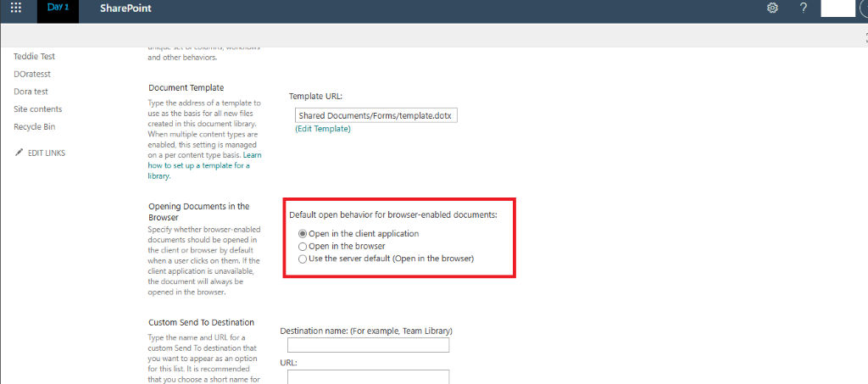Click the Custom Send To URL field

click(368, 377)
